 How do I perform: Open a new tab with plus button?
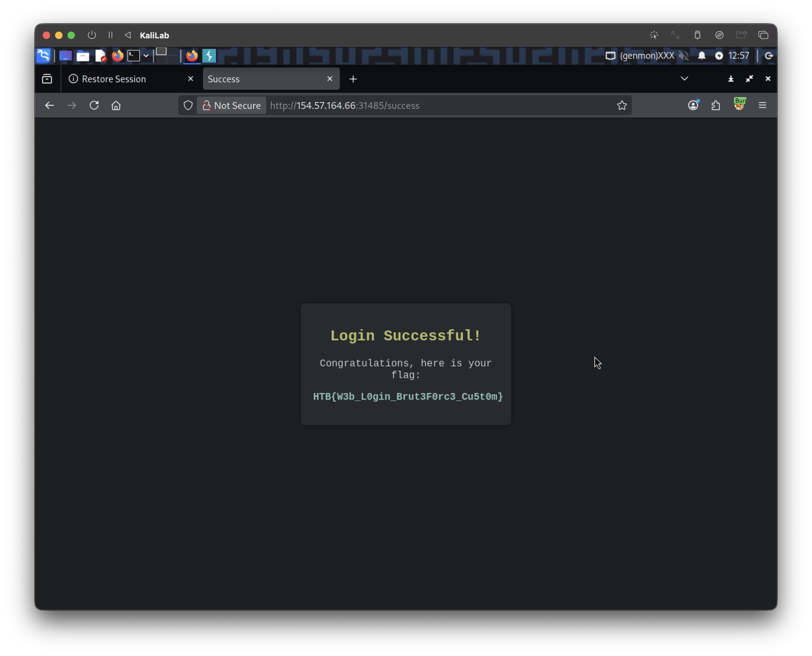pyautogui.click(x=353, y=79)
